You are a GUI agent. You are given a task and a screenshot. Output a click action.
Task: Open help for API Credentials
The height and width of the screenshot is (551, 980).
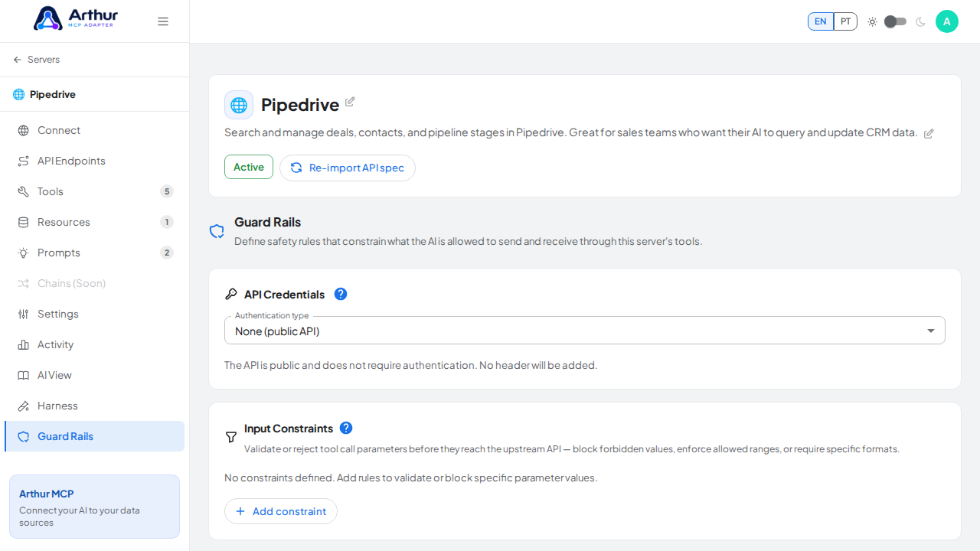(x=341, y=294)
